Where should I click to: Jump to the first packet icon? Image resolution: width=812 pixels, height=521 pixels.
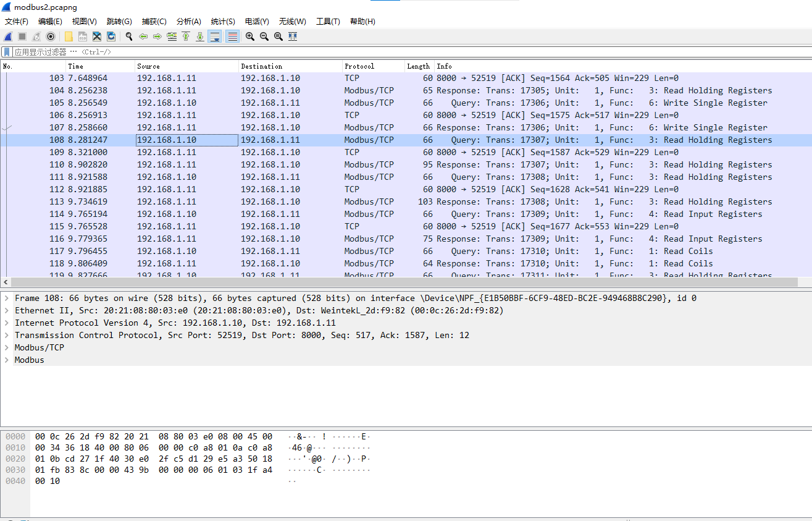point(186,36)
